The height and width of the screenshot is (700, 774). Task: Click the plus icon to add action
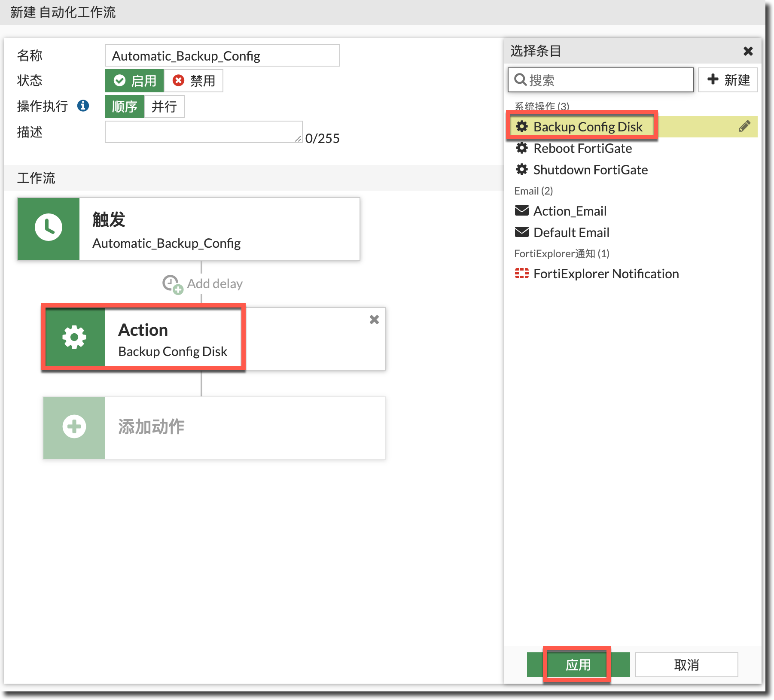[74, 427]
